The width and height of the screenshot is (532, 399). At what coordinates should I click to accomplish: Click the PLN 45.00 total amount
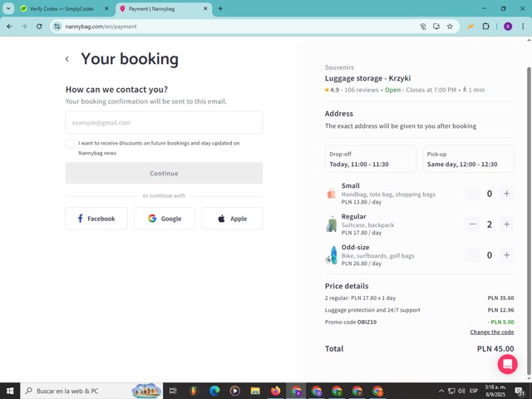pos(495,348)
